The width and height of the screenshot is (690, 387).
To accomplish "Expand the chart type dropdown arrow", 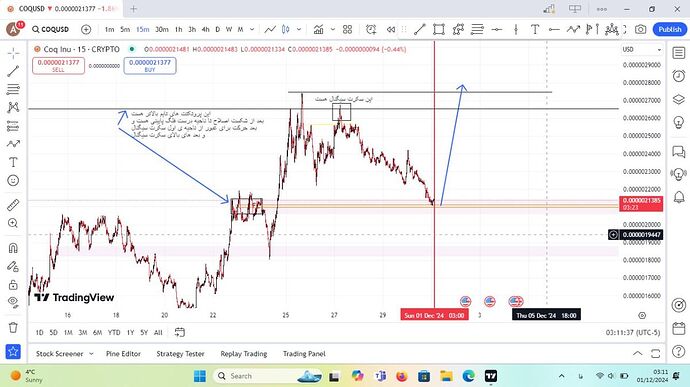I will point(299,29).
